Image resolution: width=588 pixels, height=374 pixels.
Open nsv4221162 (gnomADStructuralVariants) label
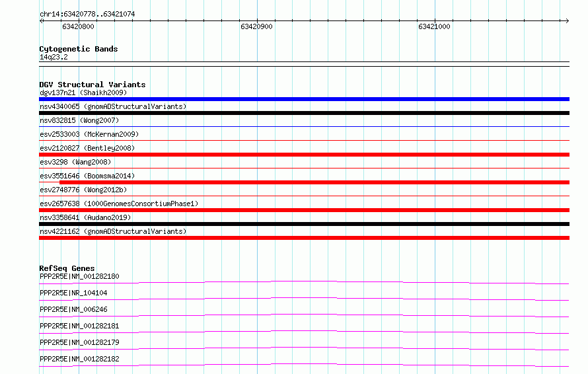tap(113, 231)
